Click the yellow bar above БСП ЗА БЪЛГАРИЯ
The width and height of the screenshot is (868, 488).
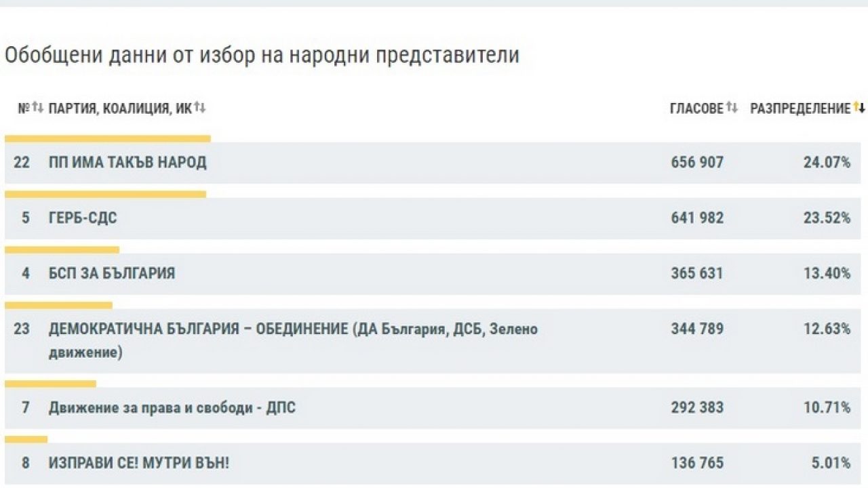[x=62, y=250]
